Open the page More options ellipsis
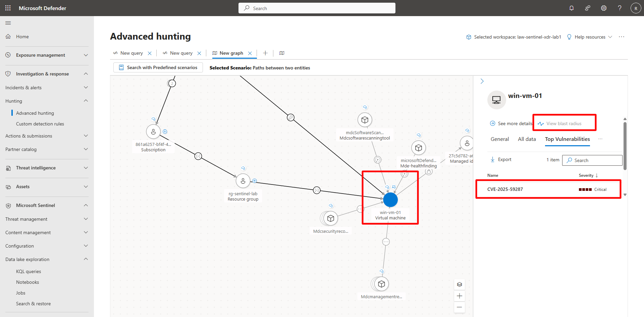Image resolution: width=644 pixels, height=317 pixels. [x=622, y=37]
